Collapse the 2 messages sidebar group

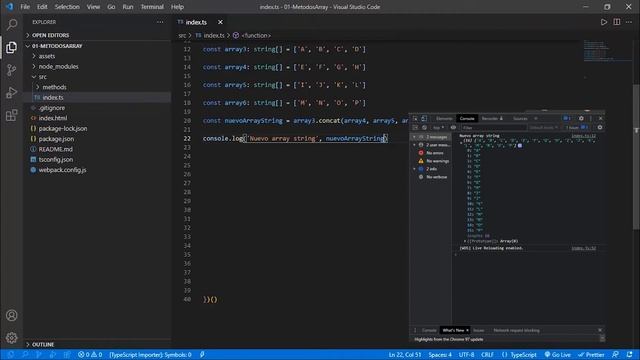pyautogui.click(x=414, y=137)
